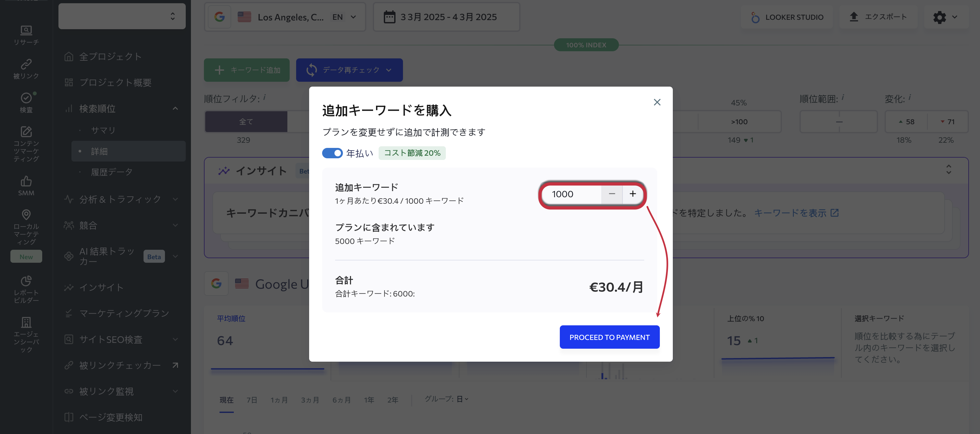
Task: Toggle the 年払い annual billing switch
Action: (x=332, y=153)
